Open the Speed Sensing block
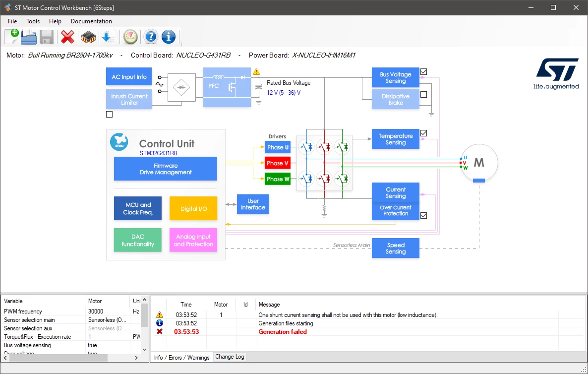Screen dimensions: 588x374 [x=395, y=249]
